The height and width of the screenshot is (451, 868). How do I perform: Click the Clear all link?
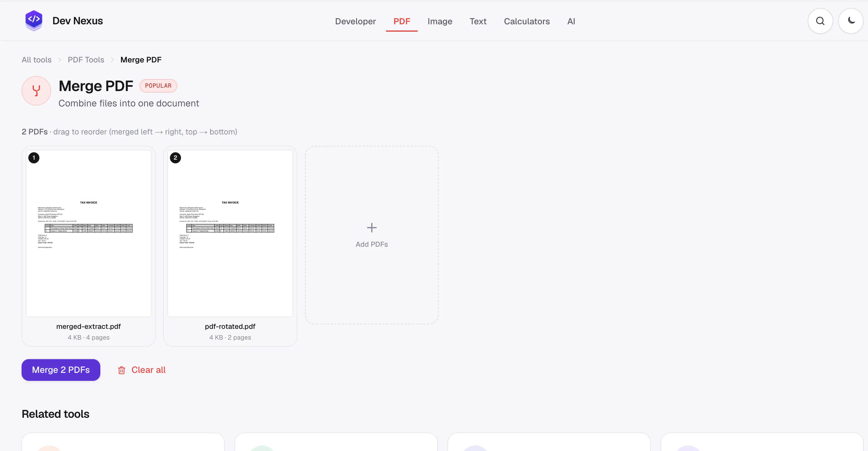point(148,370)
